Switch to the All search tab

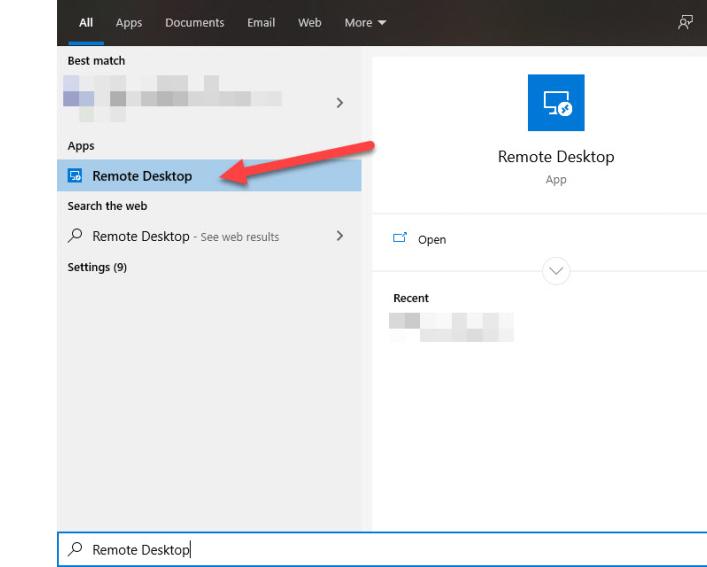tap(86, 23)
